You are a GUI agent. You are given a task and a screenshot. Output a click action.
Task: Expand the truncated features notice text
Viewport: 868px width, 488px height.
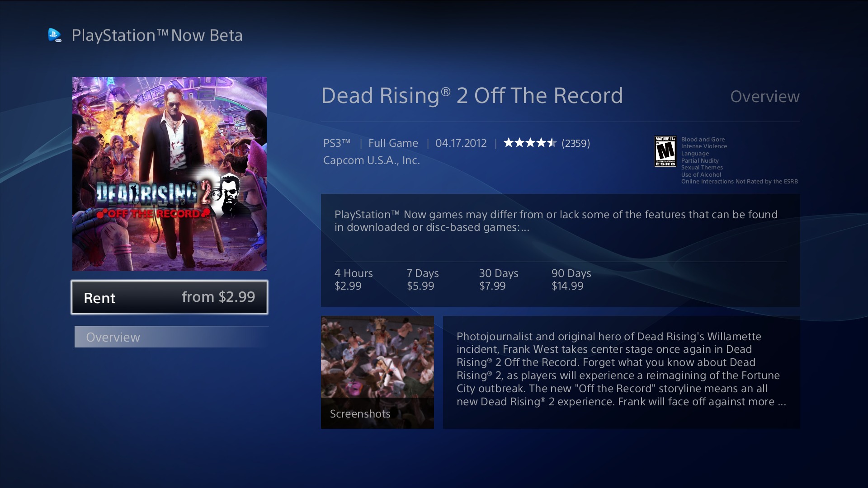555,221
